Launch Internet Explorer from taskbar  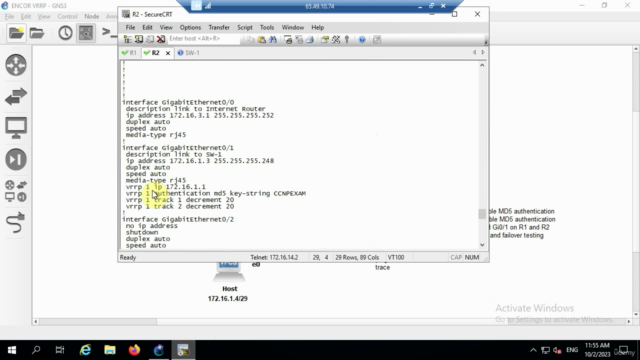coord(85,350)
